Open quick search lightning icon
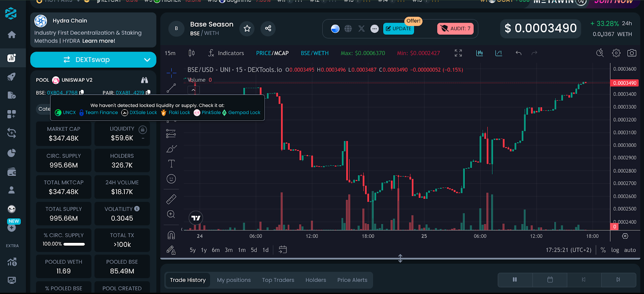 pyautogui.click(x=600, y=53)
